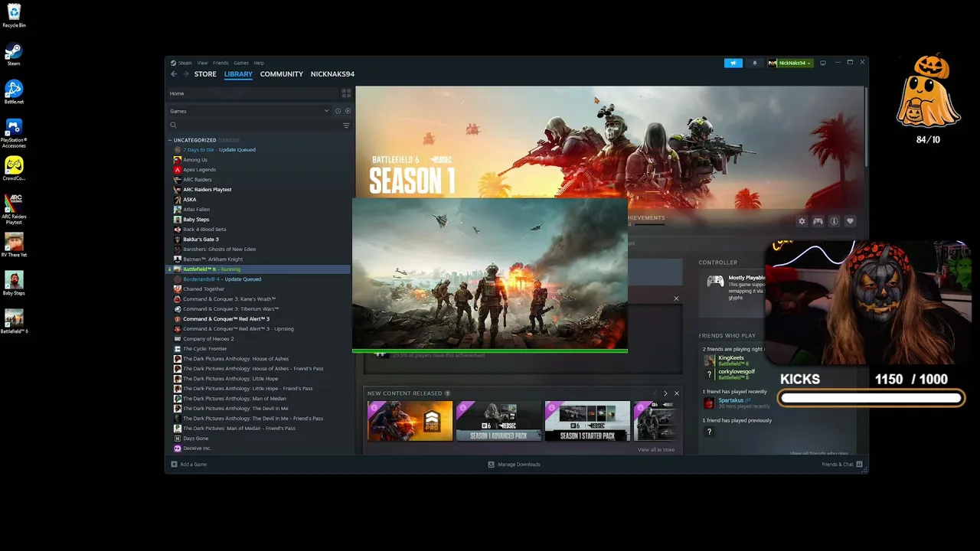Image resolution: width=980 pixels, height=551 pixels.
Task: Open announcements via the megaphone icon
Action: coord(733,63)
